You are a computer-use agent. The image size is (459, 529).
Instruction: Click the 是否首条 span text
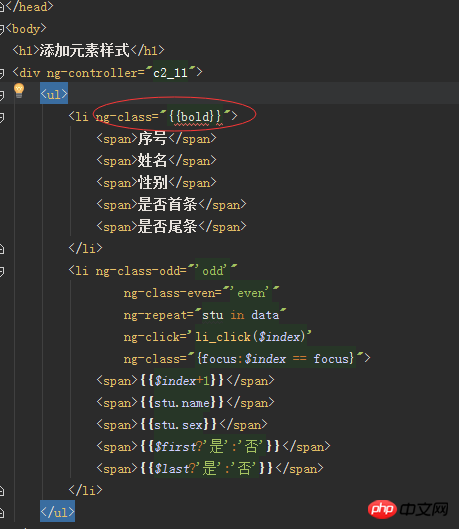(167, 204)
